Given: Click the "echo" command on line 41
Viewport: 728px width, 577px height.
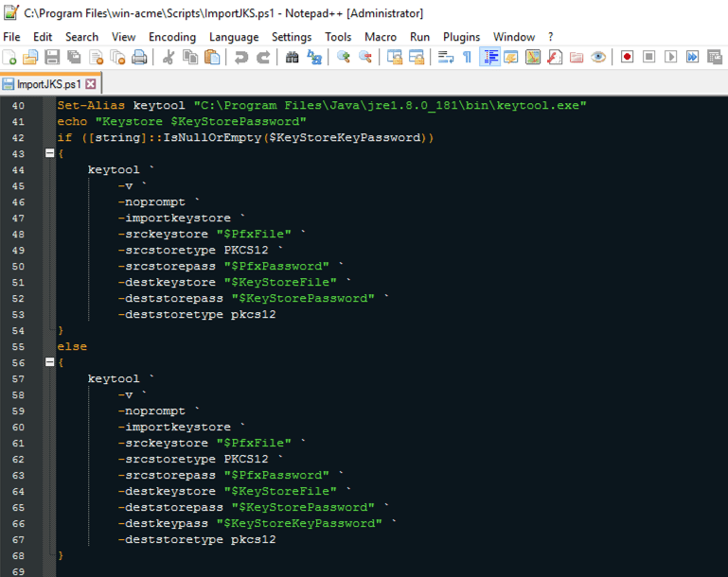Looking at the screenshot, I should 72,121.
